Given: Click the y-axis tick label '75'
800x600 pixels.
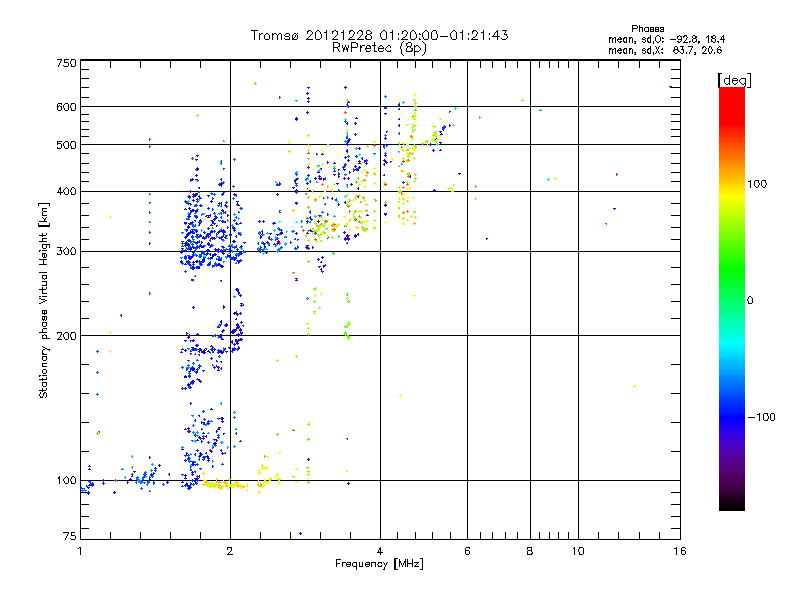Looking at the screenshot, I should 70,536.
